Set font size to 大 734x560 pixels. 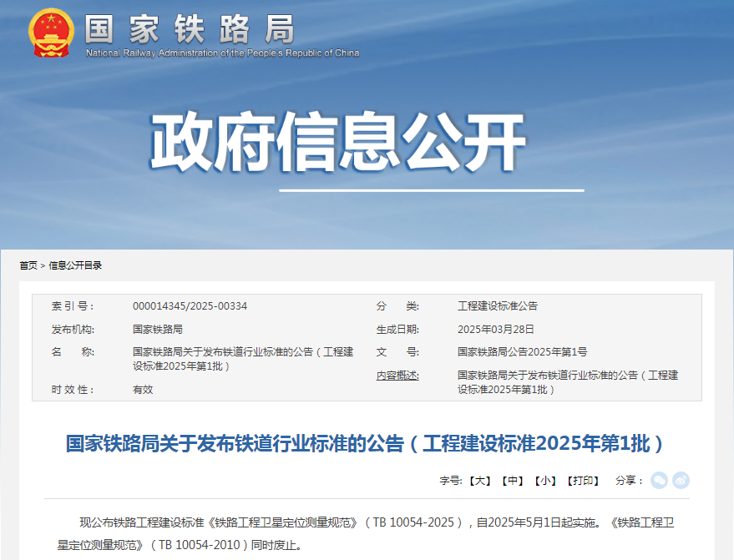point(480,481)
